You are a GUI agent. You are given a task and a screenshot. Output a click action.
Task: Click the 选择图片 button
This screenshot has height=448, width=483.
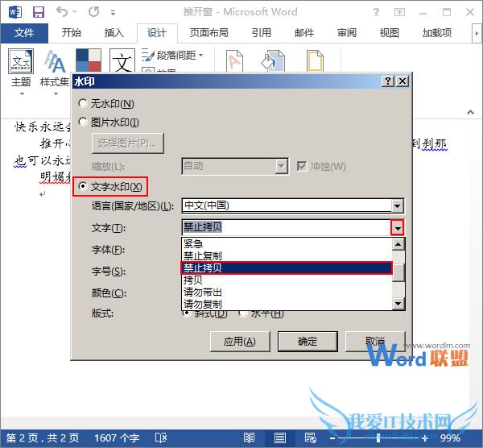click(x=127, y=143)
